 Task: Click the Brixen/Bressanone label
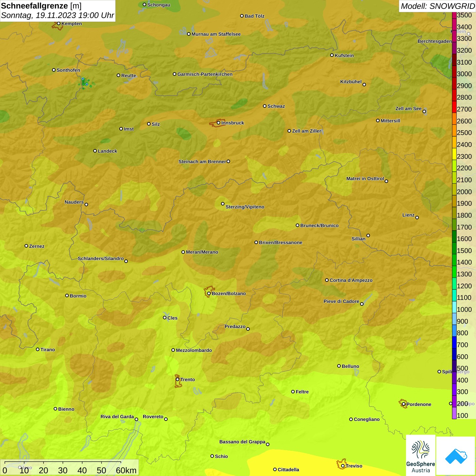pos(280,242)
